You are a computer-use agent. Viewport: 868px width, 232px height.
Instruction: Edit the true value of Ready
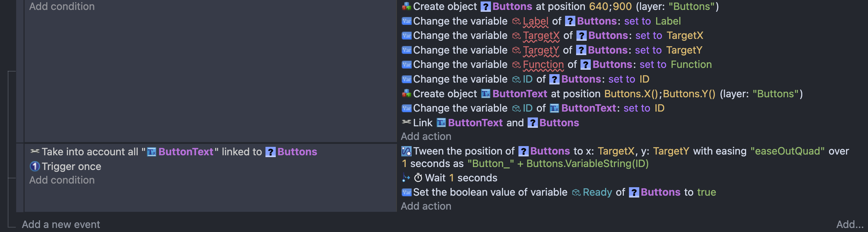pos(706,192)
